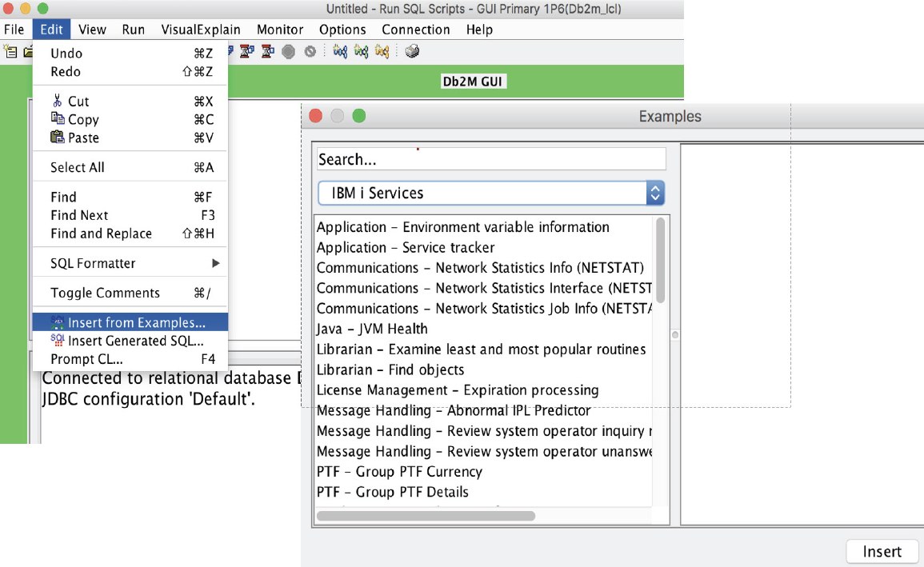Choose Redo from the Edit menu
Screen dimensions: 924x567
pyautogui.click(x=130, y=71)
